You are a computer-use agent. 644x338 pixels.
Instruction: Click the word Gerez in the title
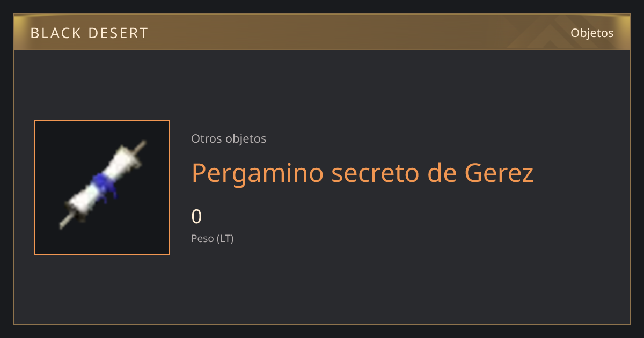(x=499, y=173)
